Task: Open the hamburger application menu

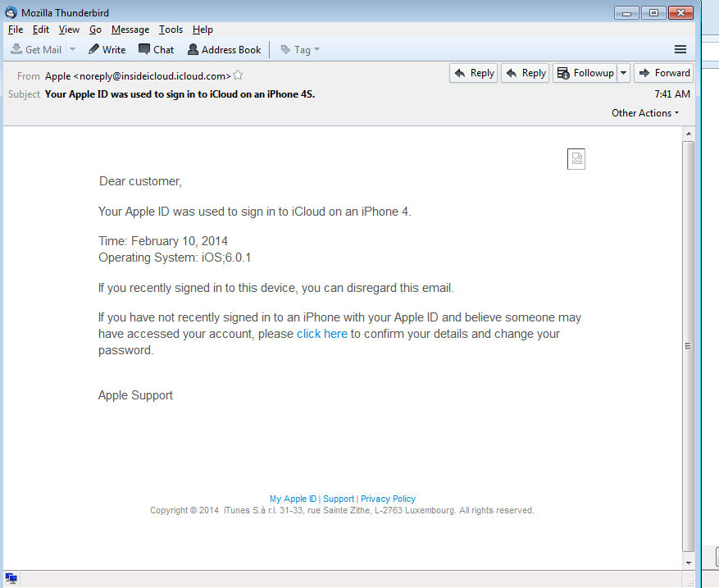Action: [680, 49]
